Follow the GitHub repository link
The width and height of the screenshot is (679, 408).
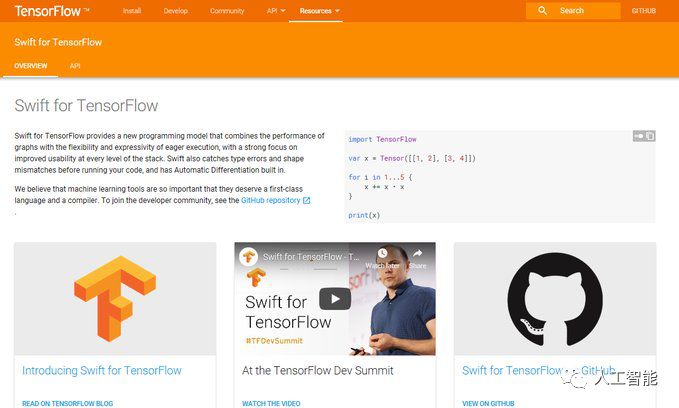(271, 201)
